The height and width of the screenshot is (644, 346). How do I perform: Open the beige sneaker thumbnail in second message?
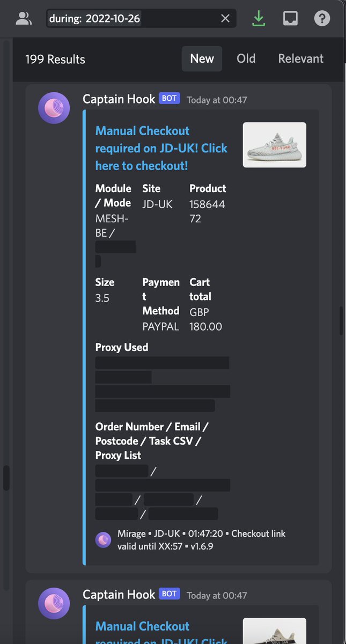275,631
